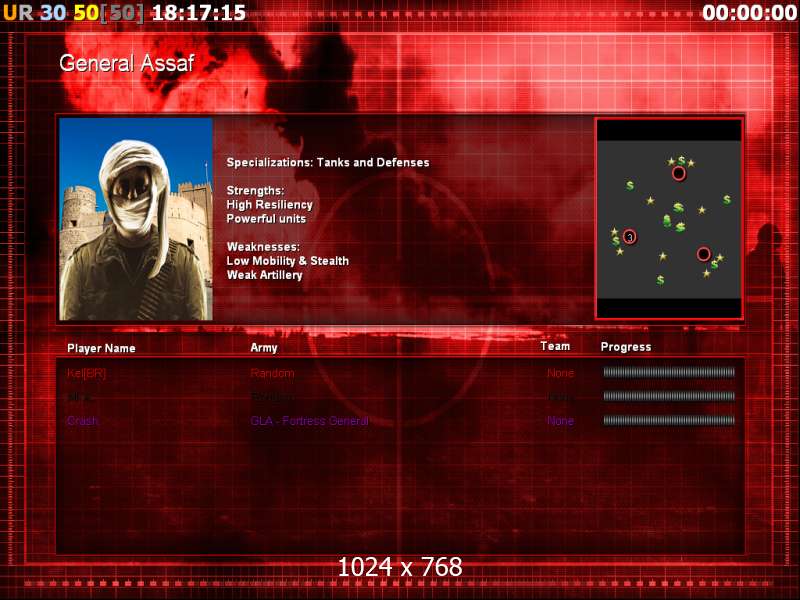The height and width of the screenshot is (600, 800).
Task: Click the dollar supply icon at minimap's right edge
Action: tap(727, 199)
